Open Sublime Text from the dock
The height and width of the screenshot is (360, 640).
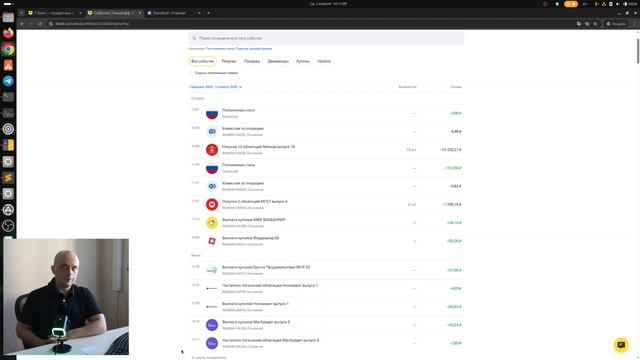[8, 178]
